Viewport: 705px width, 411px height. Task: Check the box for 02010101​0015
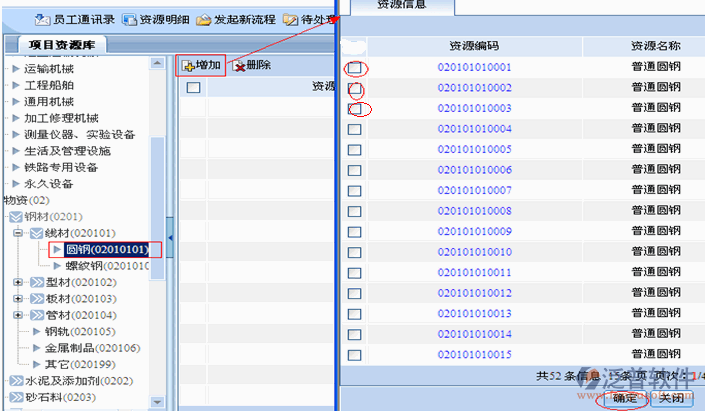pos(354,355)
